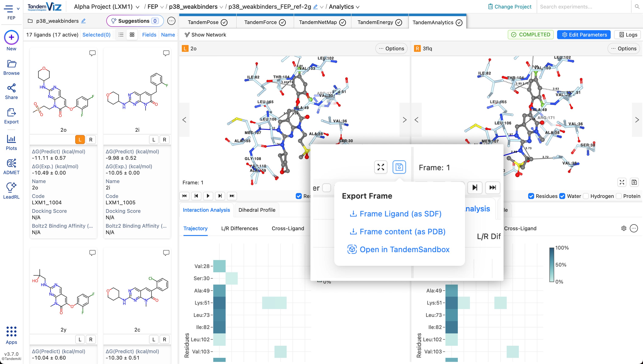Enable the Hydrogen checkbox

tap(586, 196)
